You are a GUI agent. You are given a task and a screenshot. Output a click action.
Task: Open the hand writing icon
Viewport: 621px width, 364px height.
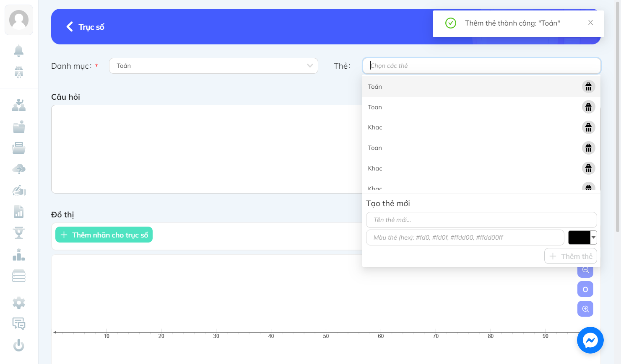coord(19,190)
